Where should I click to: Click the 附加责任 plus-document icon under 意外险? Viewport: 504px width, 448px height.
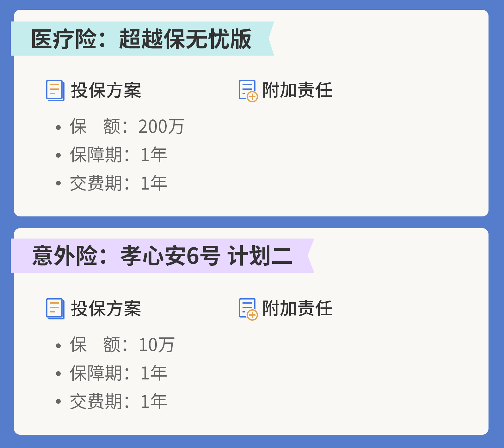248,309
